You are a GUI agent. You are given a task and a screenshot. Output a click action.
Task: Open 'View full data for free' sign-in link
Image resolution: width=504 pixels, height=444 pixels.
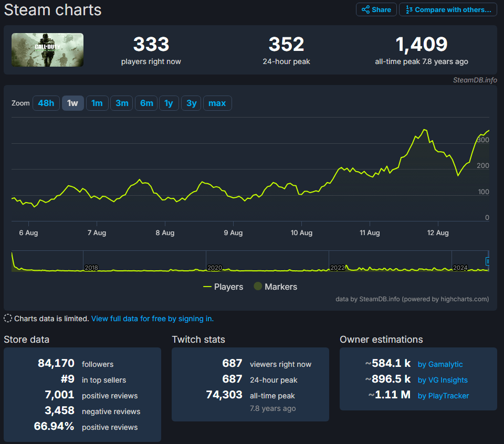click(x=152, y=319)
